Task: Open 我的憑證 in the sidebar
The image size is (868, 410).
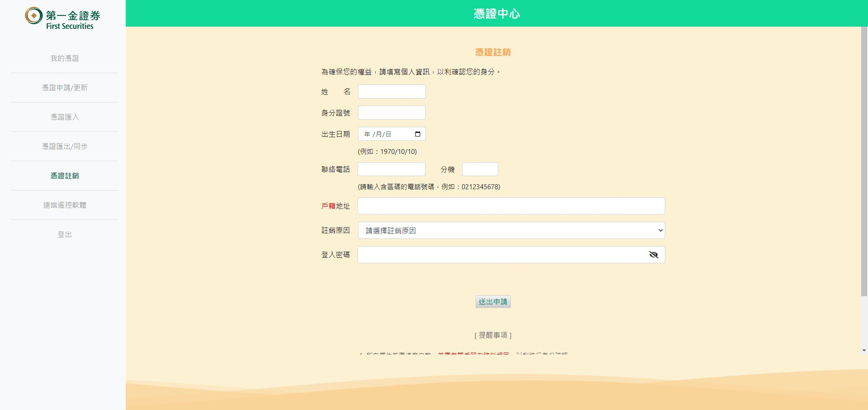Action: (x=65, y=58)
